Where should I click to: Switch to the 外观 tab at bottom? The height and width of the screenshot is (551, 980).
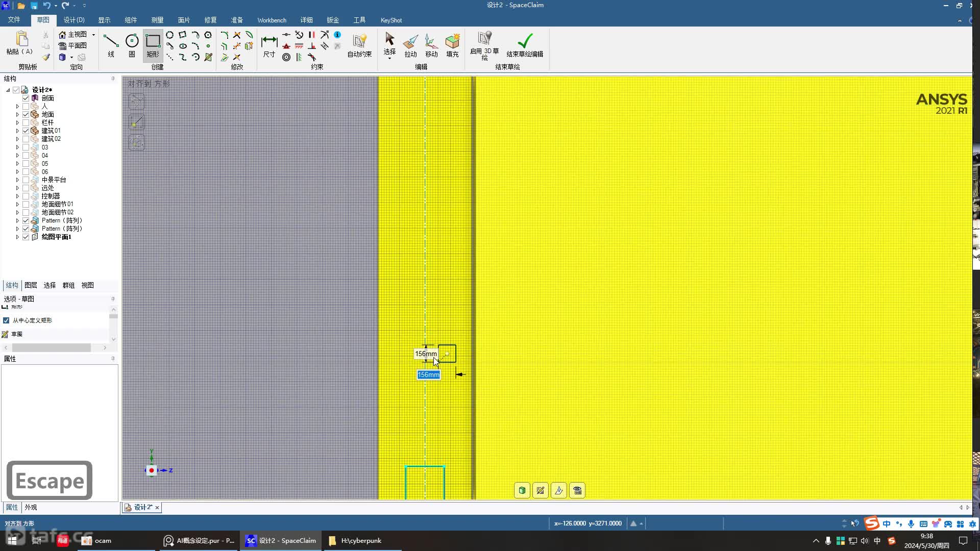(x=31, y=507)
